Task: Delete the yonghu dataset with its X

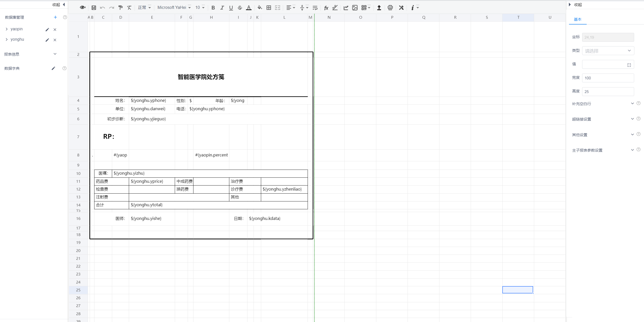Action: pyautogui.click(x=55, y=40)
